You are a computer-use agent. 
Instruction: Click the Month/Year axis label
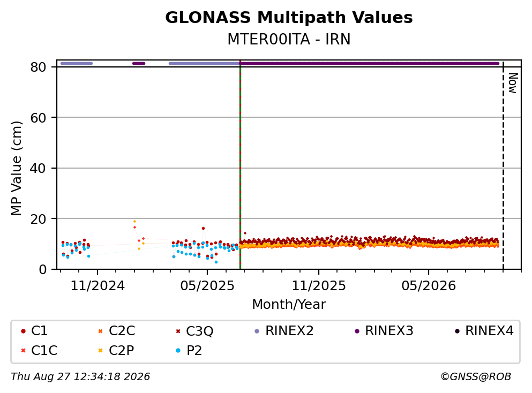click(x=289, y=305)
